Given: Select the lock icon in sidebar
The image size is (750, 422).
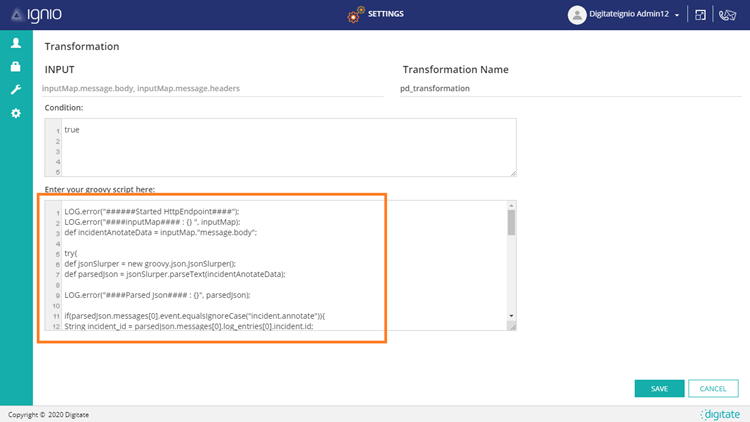Looking at the screenshot, I should tap(16, 67).
